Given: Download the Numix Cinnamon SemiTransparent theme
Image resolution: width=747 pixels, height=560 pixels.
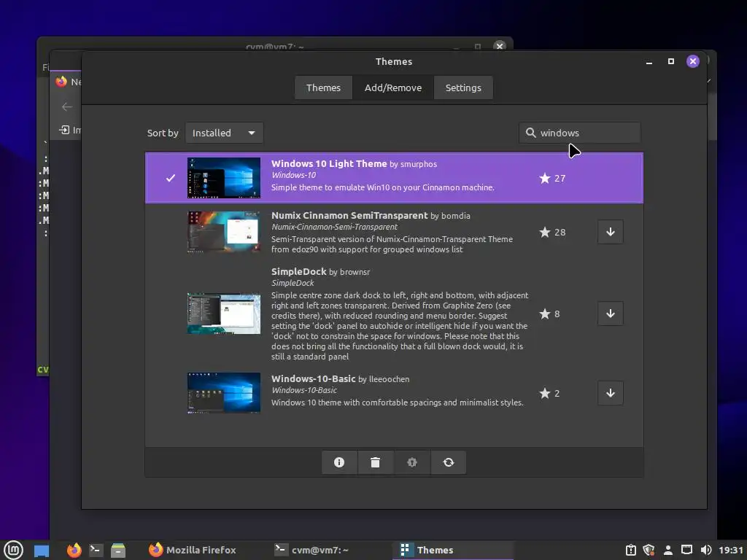Looking at the screenshot, I should 611,232.
